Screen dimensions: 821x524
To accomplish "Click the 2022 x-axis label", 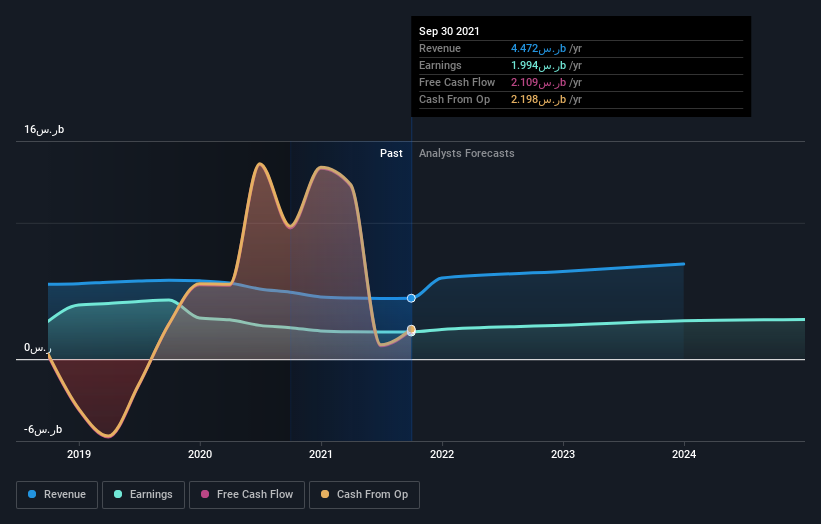I will point(442,454).
